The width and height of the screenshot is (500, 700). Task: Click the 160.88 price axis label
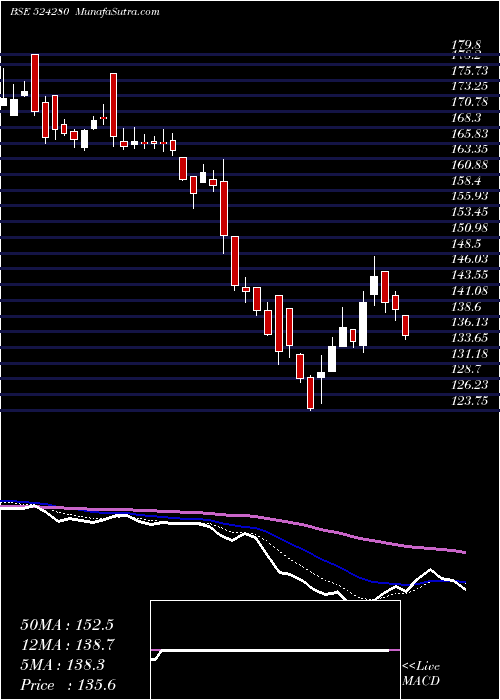pyautogui.click(x=470, y=165)
